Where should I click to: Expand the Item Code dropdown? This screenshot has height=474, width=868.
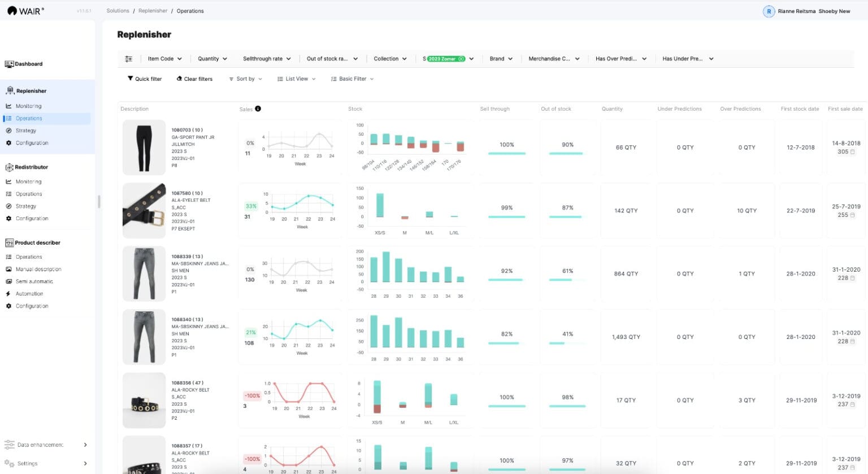pos(164,58)
